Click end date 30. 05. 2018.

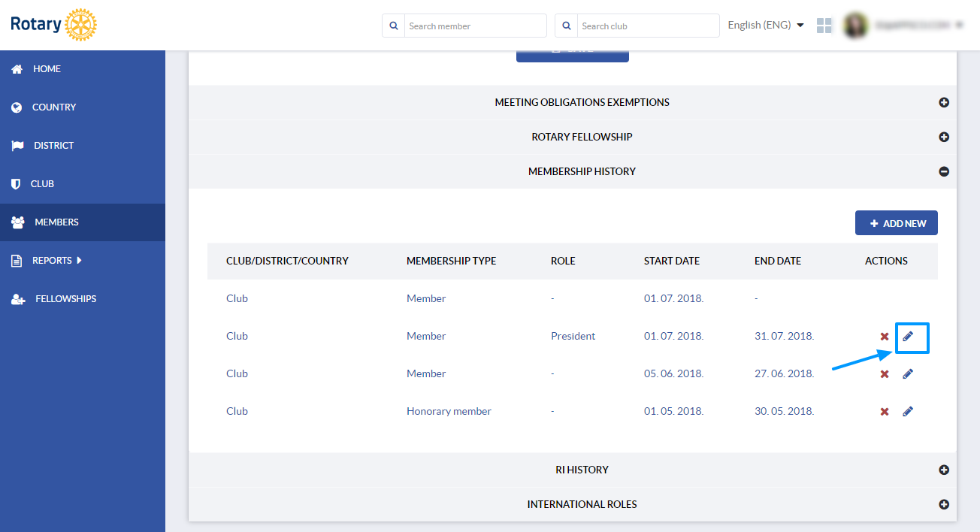(785, 412)
